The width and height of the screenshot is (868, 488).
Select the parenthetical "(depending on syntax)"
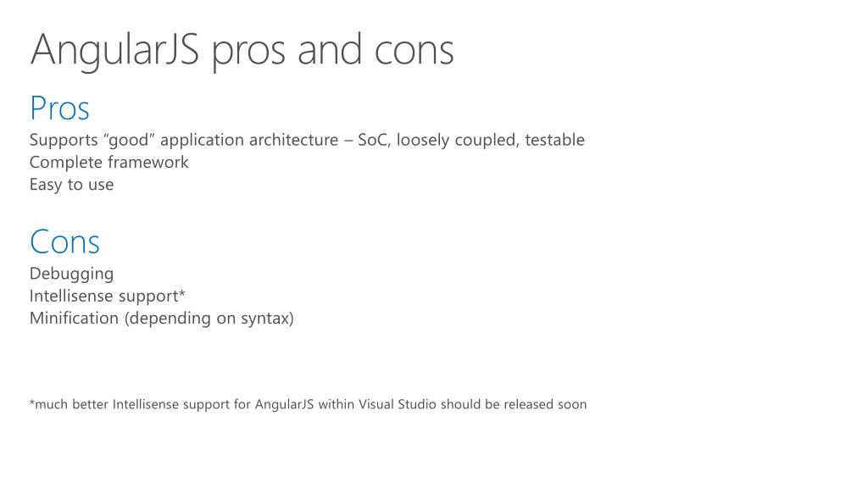pos(209,318)
